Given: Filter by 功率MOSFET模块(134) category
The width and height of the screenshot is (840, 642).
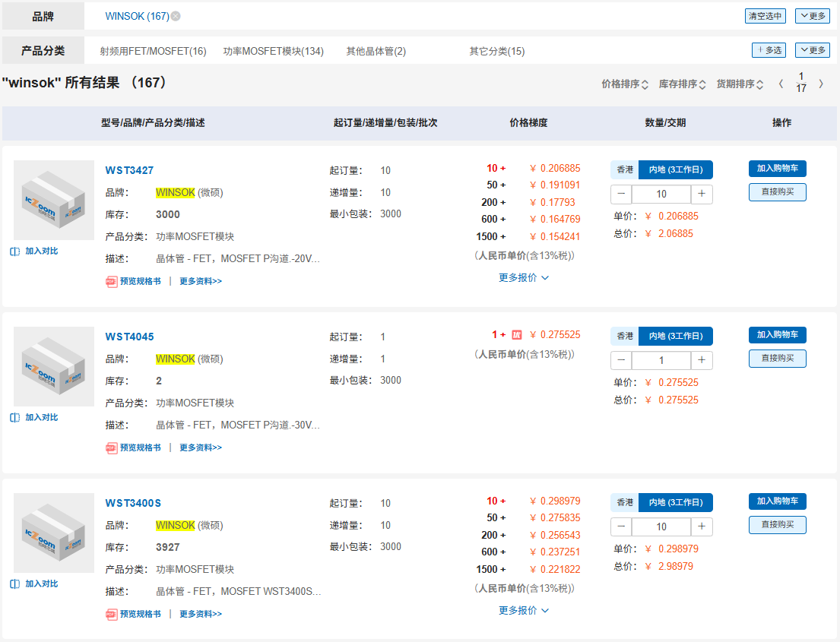Looking at the screenshot, I should click(x=273, y=52).
